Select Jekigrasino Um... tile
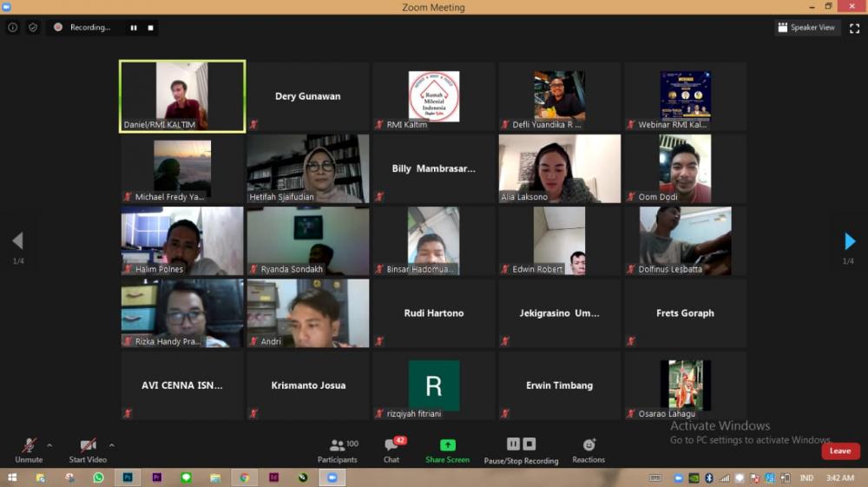This screenshot has width=868, height=487. (559, 313)
